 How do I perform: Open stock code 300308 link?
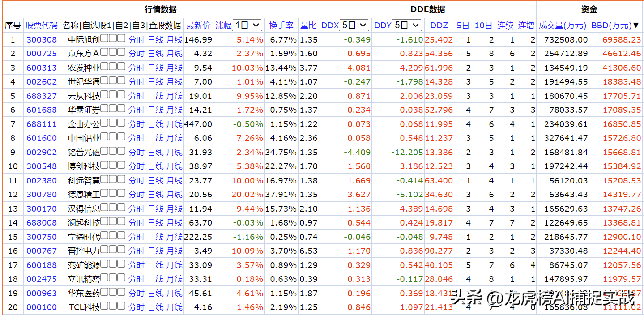coord(42,40)
